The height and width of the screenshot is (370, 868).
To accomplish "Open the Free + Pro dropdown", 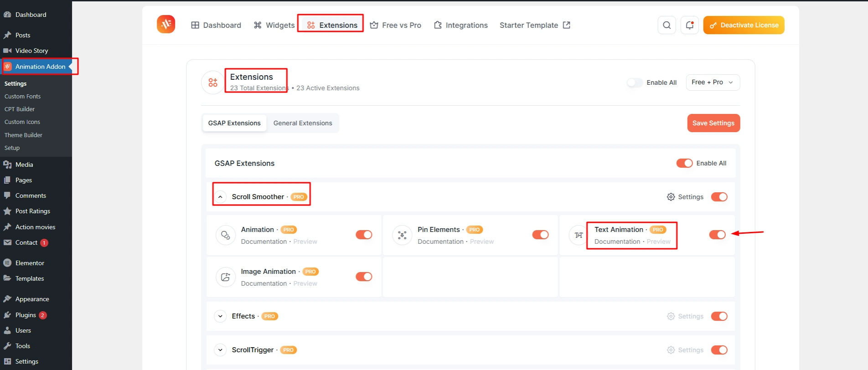I will click(713, 82).
